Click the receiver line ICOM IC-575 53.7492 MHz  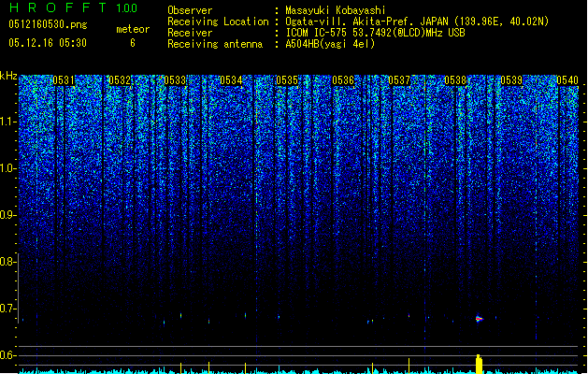click(375, 33)
